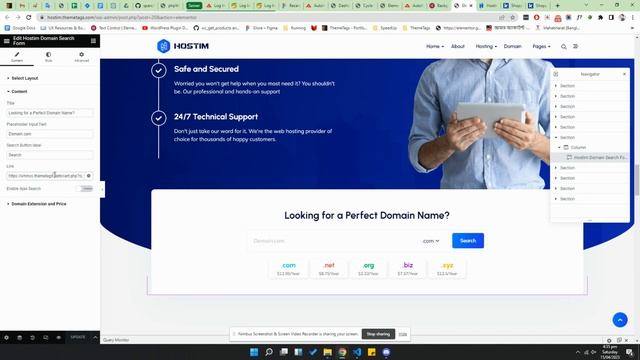Expand the Select Layout section

(x=24, y=78)
